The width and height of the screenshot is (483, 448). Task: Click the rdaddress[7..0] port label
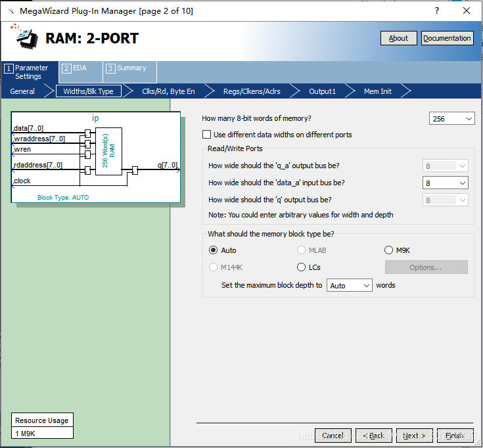[x=38, y=165]
